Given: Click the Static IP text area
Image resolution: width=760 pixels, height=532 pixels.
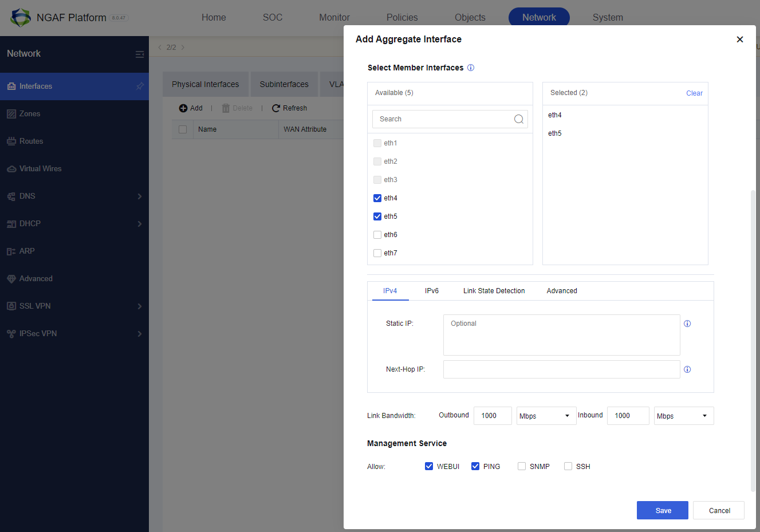Looking at the screenshot, I should point(562,335).
